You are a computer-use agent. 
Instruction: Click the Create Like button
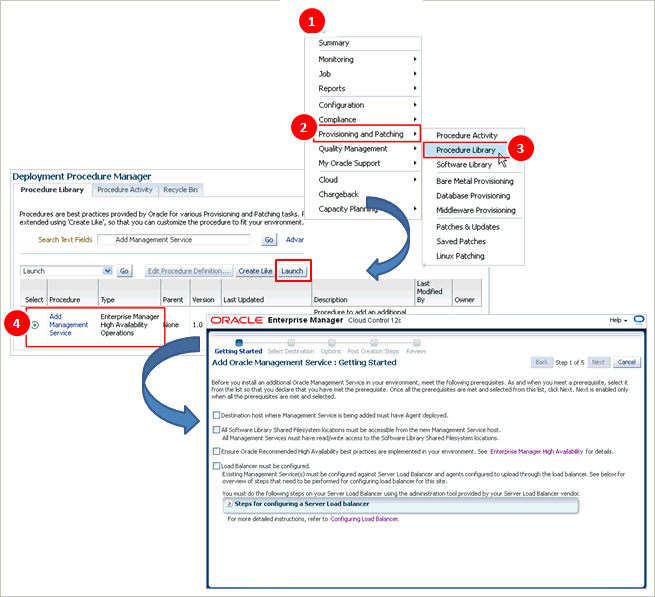point(255,271)
